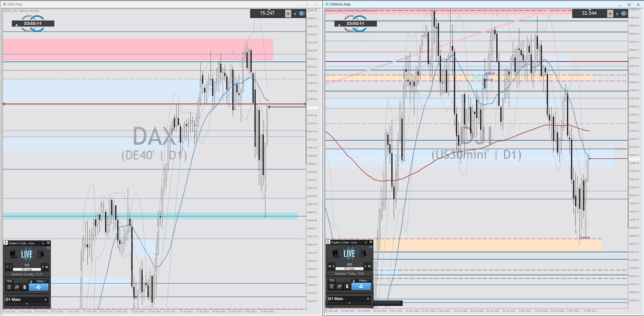Image resolution: width=644 pixels, height=316 pixels.
Task: Jump to first analysis in DE40 panel
Action: pyautogui.click(x=7, y=267)
